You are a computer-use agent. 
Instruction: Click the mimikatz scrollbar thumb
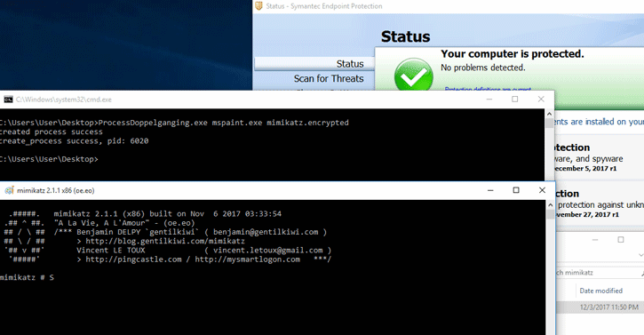(551, 214)
